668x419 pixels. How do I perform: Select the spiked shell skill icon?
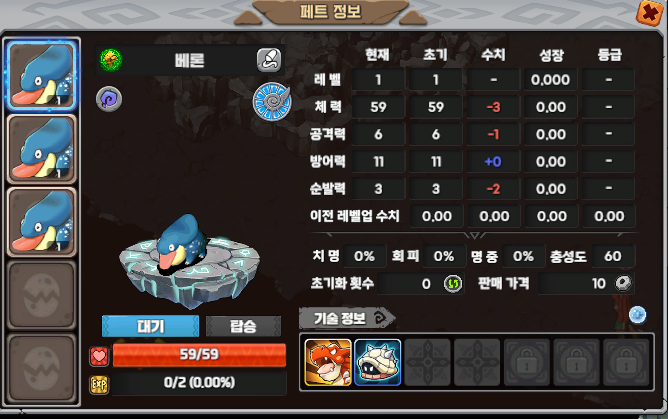click(377, 362)
